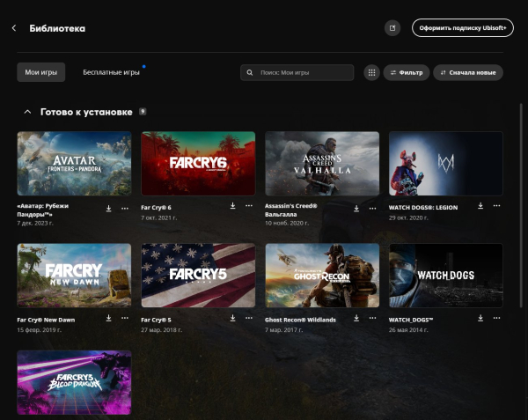528x420 pixels.
Task: Open the Бесплатные игры tab
Action: (111, 72)
